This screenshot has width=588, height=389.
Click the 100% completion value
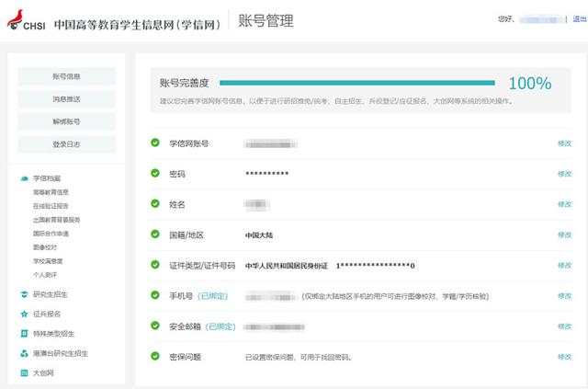point(530,84)
